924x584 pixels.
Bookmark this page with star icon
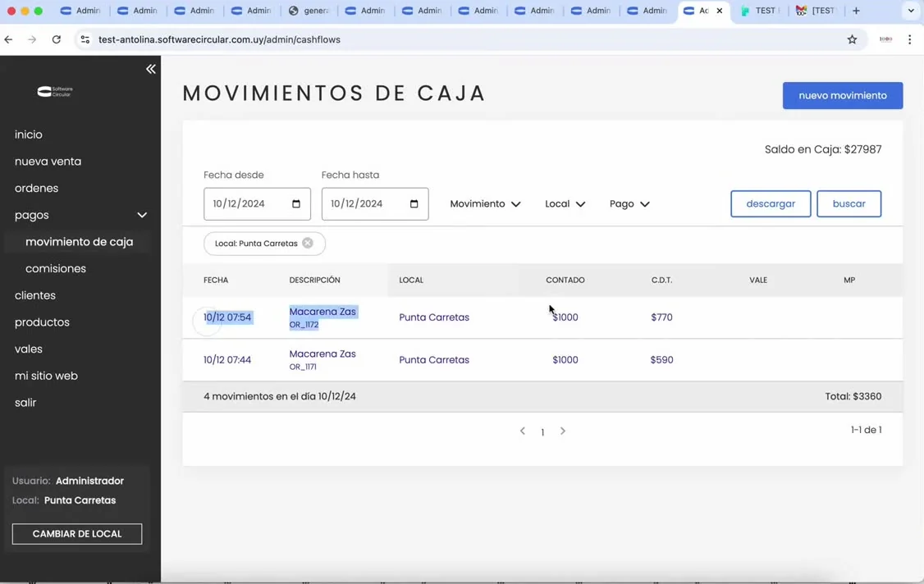[852, 39]
